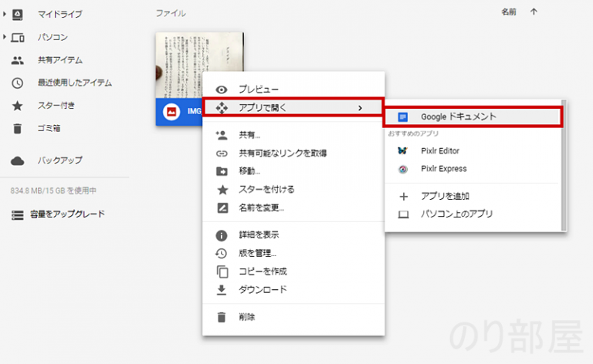Click the cloud icon beside バックアップ
The image size is (593, 364).
click(x=18, y=160)
